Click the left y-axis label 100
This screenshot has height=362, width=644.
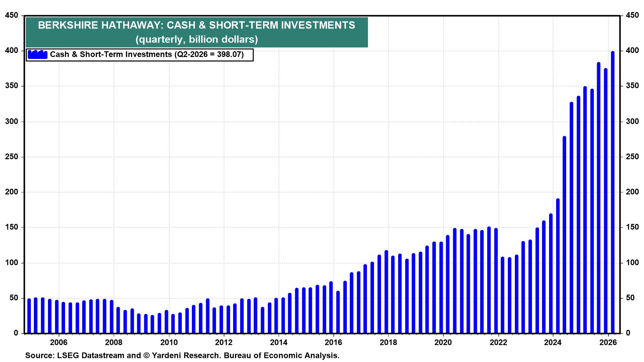pyautogui.click(x=11, y=263)
